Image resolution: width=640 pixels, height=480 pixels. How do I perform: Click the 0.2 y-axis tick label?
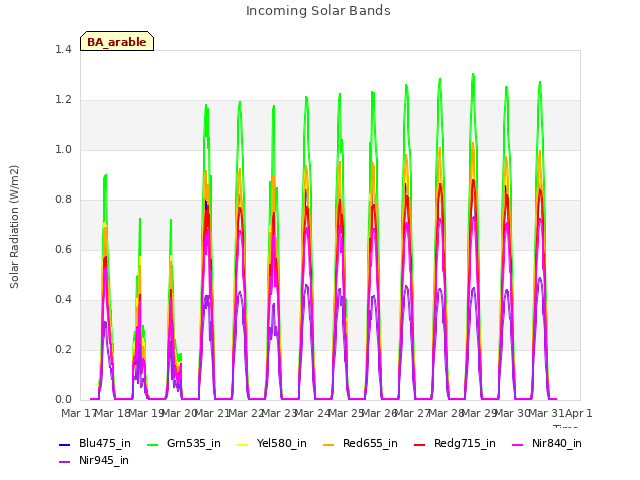click(63, 349)
